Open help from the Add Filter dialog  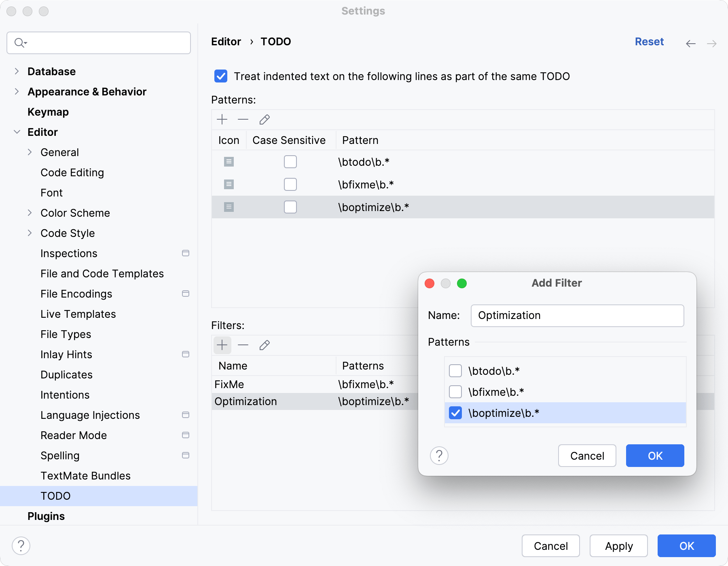439,455
